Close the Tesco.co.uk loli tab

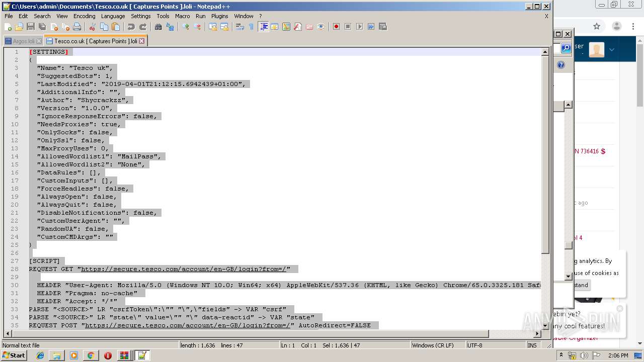(141, 41)
